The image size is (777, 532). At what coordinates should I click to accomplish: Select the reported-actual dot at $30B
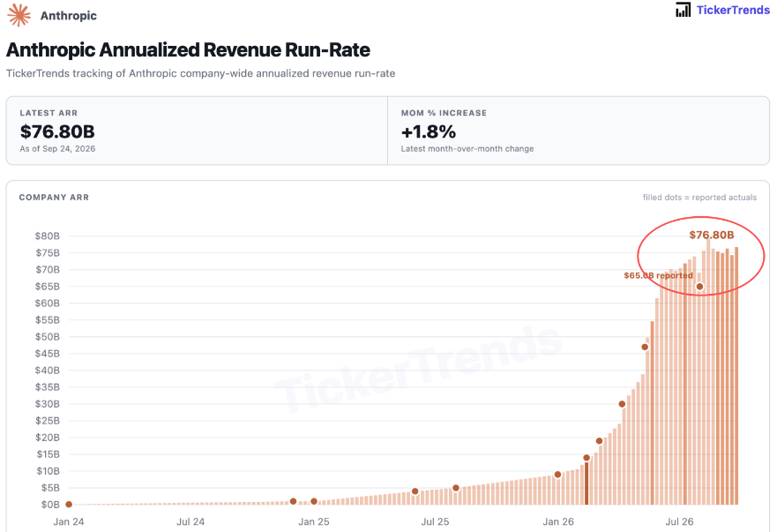(622, 404)
